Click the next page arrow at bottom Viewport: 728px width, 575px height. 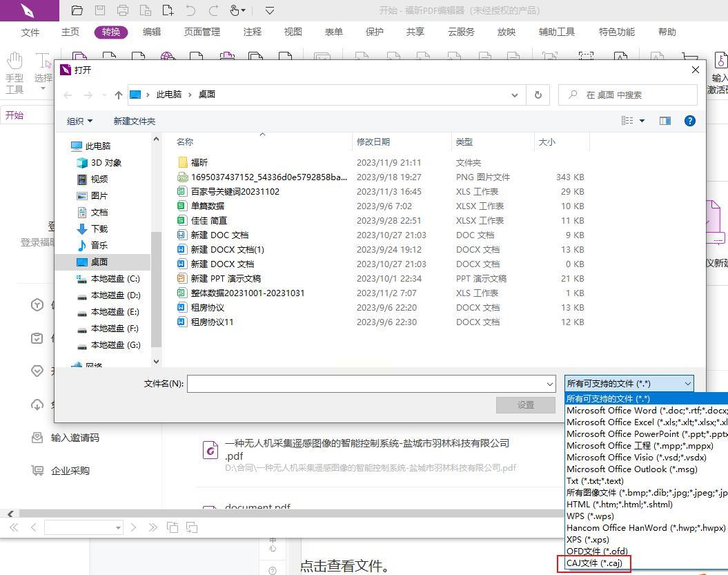click(134, 527)
